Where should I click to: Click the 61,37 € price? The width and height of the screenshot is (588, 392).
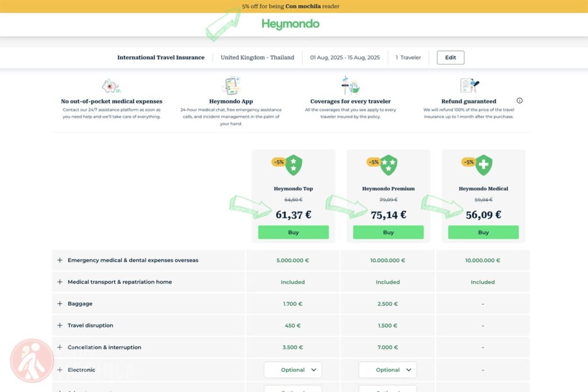(x=293, y=215)
